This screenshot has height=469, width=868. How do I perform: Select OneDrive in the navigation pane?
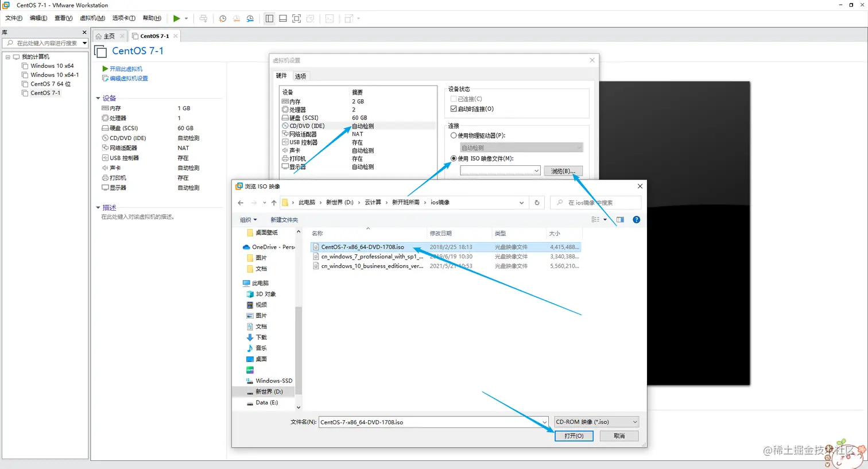click(269, 247)
